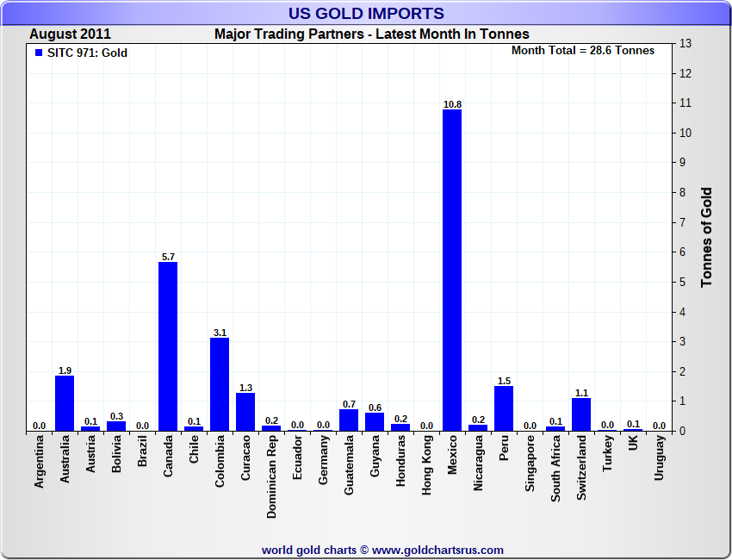This screenshot has width=732, height=560.
Task: Click the August 2011 date label
Action: tap(70, 34)
